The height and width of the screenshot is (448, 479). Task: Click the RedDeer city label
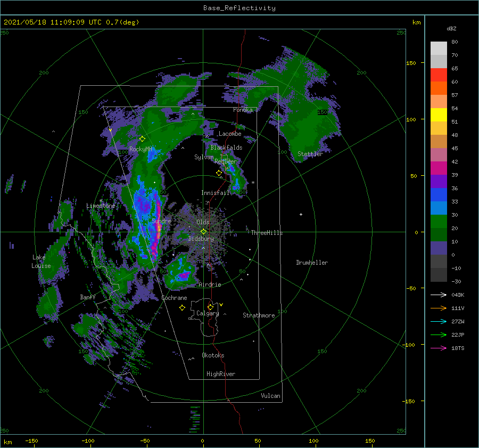(226, 161)
